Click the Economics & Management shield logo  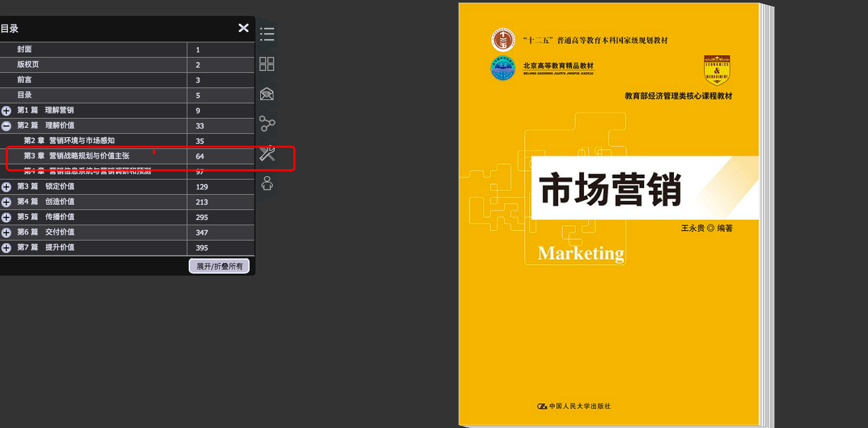tap(717, 70)
